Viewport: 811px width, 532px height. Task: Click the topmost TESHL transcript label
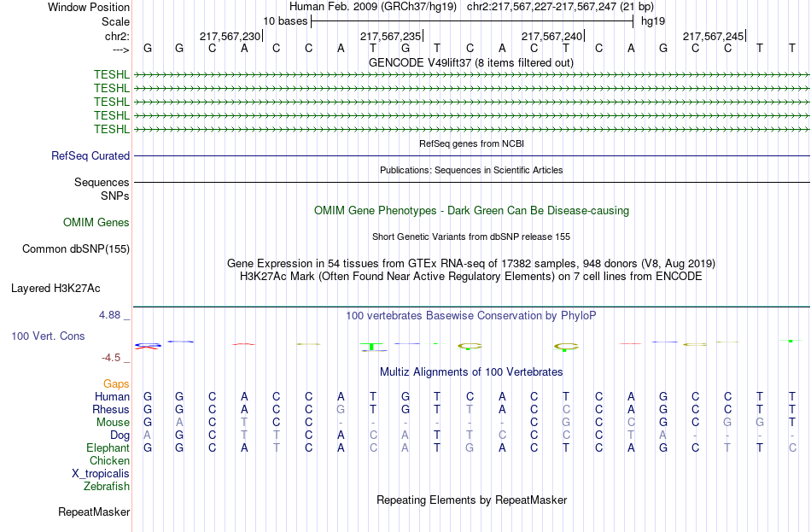[x=112, y=74]
